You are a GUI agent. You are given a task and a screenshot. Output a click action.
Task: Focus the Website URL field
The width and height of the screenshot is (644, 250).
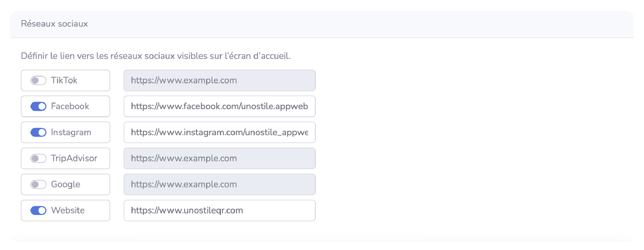219,210
